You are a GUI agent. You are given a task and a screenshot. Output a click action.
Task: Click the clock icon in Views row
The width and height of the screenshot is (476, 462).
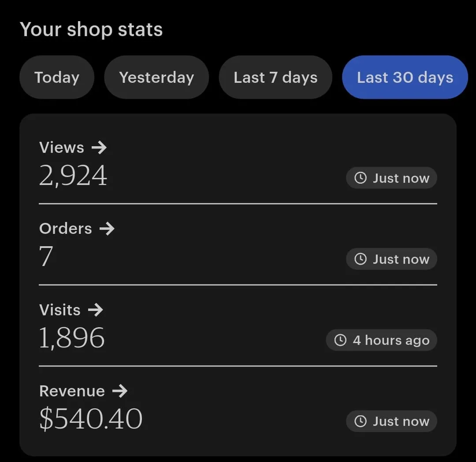[x=361, y=178]
